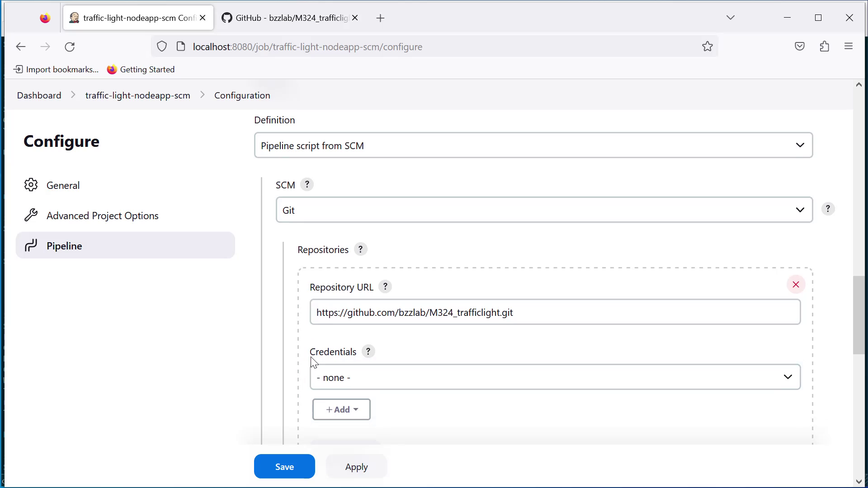Bookmark this page with the star icon
This screenshot has width=868, height=488.
(708, 47)
